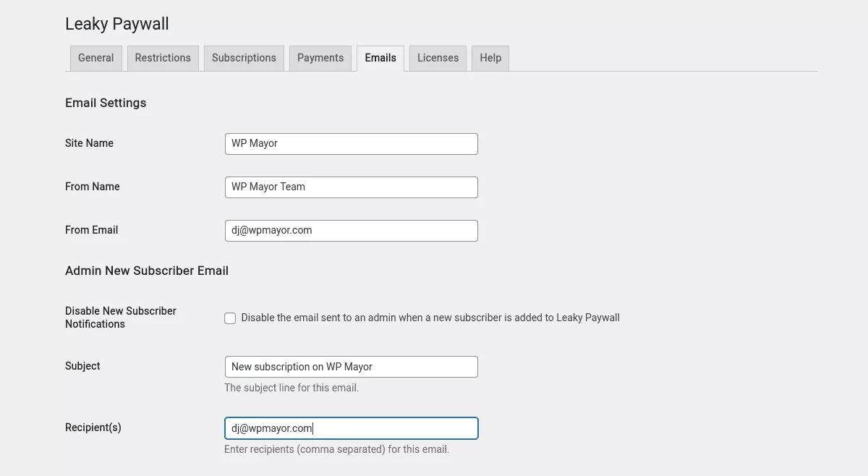Edit the From Email field
Image resolution: width=868 pixels, height=476 pixels.
click(352, 231)
